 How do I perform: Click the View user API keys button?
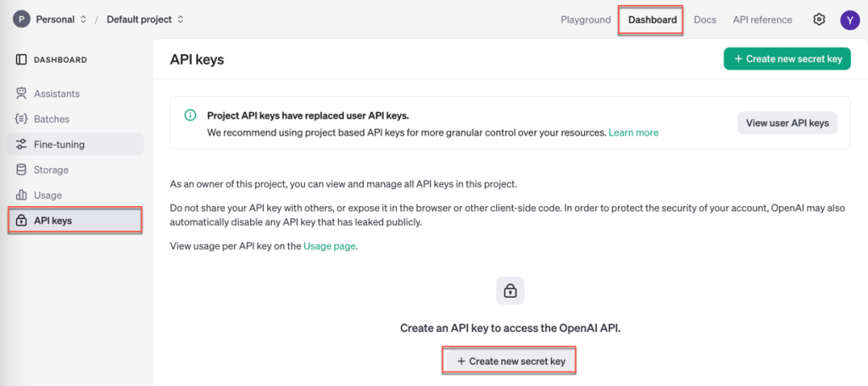(x=787, y=123)
